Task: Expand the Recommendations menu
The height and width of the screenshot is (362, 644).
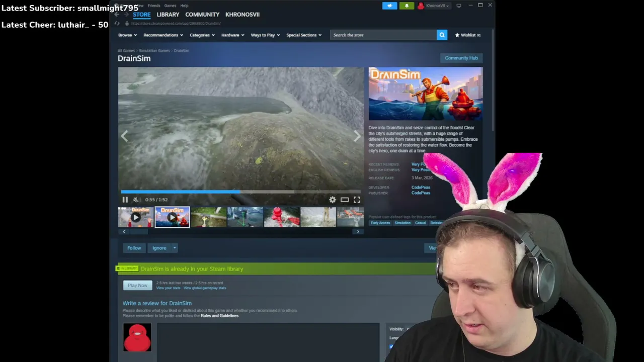Action: 163,35
